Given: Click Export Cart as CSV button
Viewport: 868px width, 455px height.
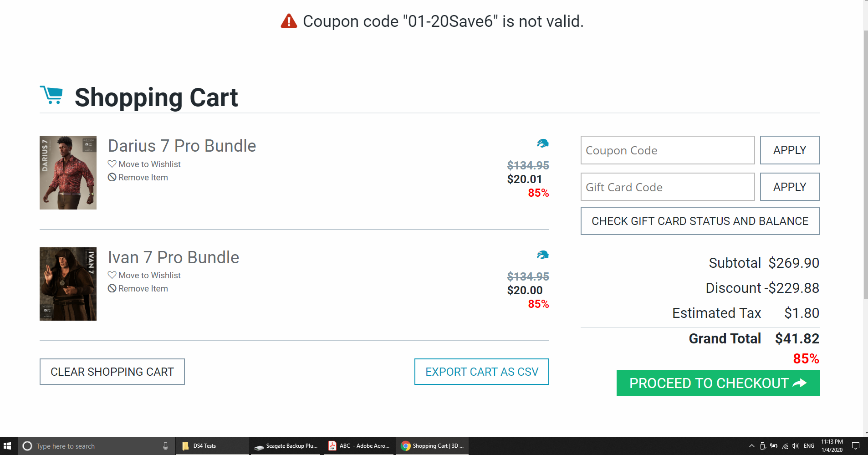Looking at the screenshot, I should pyautogui.click(x=481, y=372).
